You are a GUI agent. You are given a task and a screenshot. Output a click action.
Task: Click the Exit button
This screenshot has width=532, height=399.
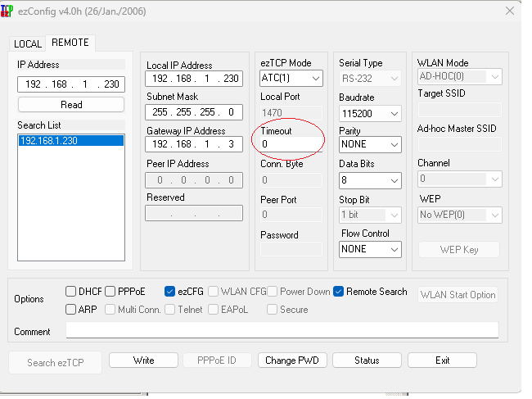(x=443, y=360)
